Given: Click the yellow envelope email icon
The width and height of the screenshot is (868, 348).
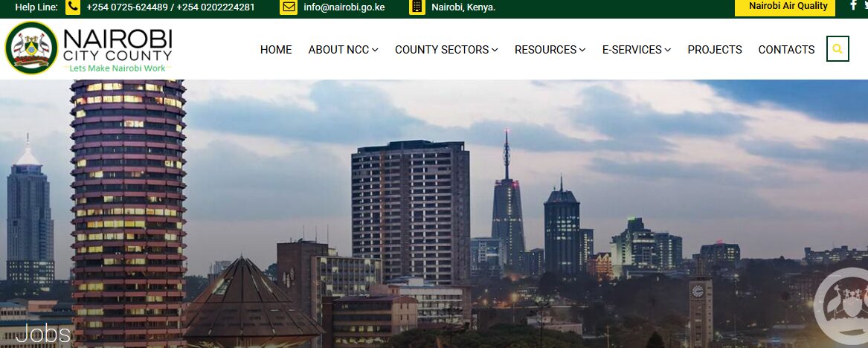Looking at the screenshot, I should click(289, 7).
